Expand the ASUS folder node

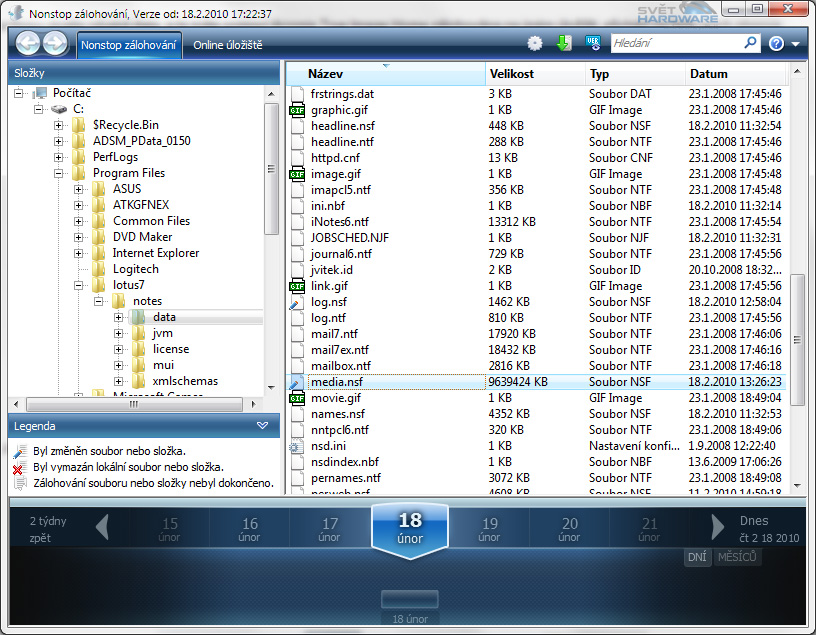point(78,189)
